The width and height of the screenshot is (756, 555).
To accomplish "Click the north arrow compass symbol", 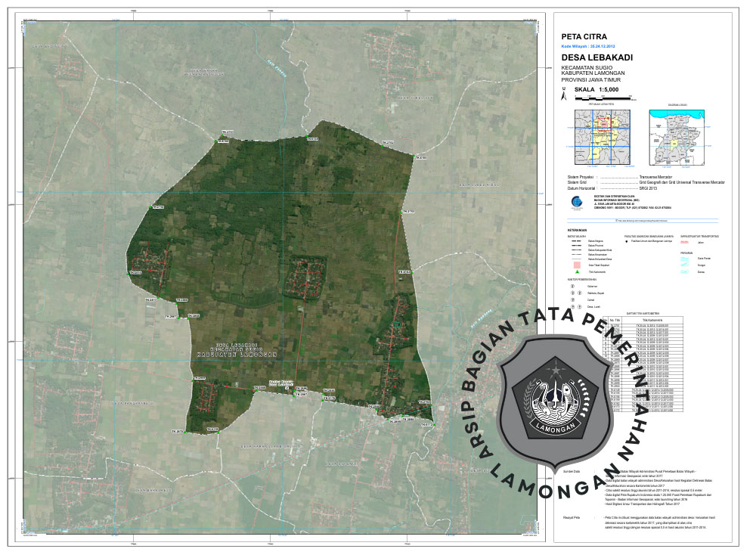I will [562, 95].
